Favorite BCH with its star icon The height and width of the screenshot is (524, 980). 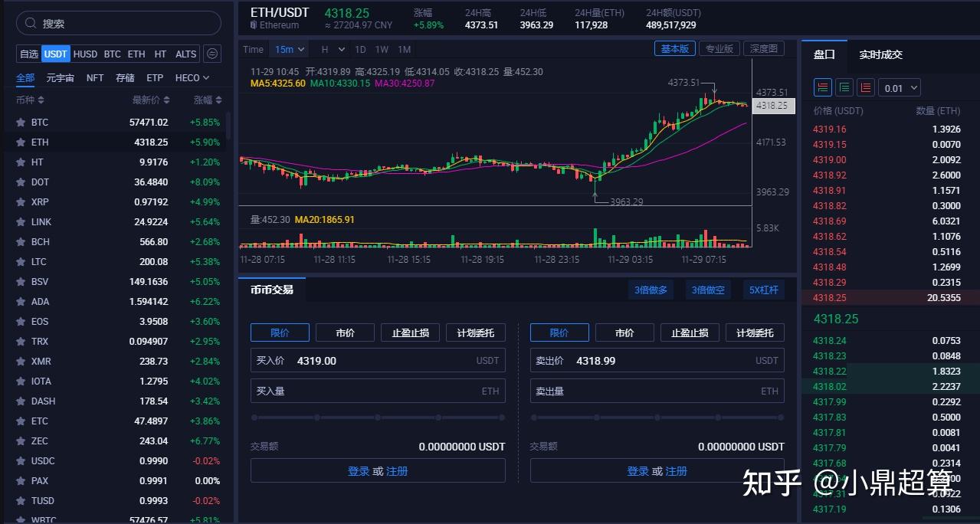click(20, 241)
